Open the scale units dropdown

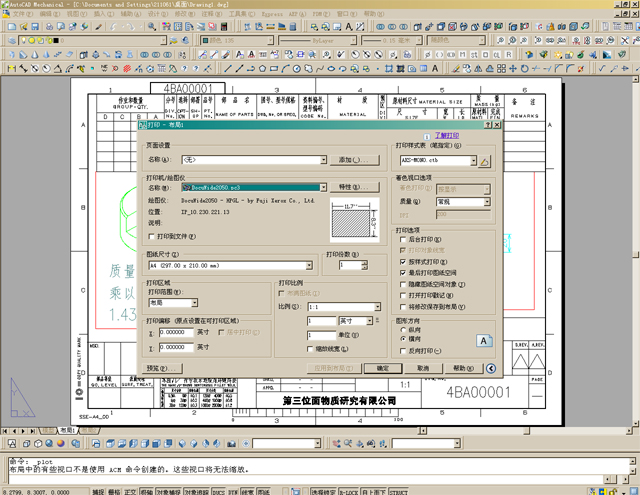tap(369, 321)
